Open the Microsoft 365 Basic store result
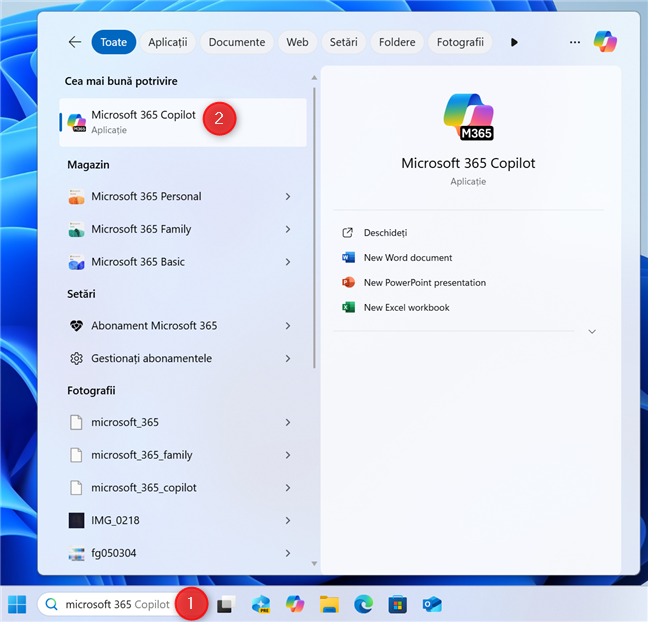The height and width of the screenshot is (622, 648). [183, 262]
